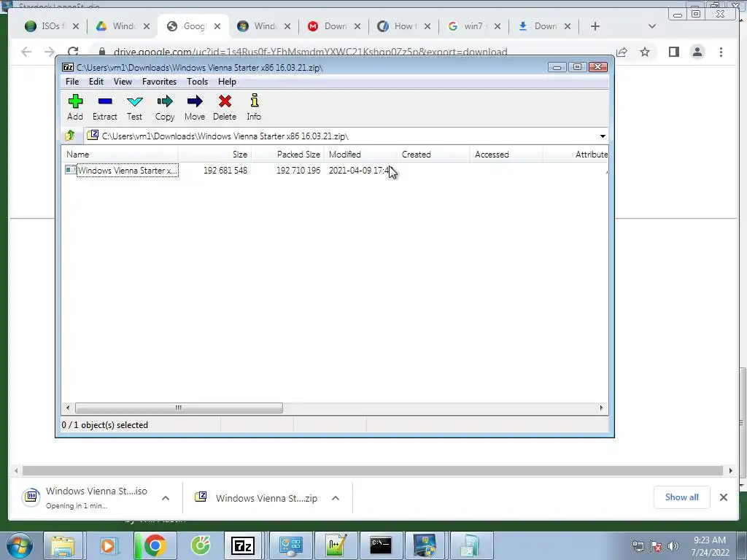The image size is (747, 560).
Task: Click the 7z taskbar icon
Action: [243, 545]
